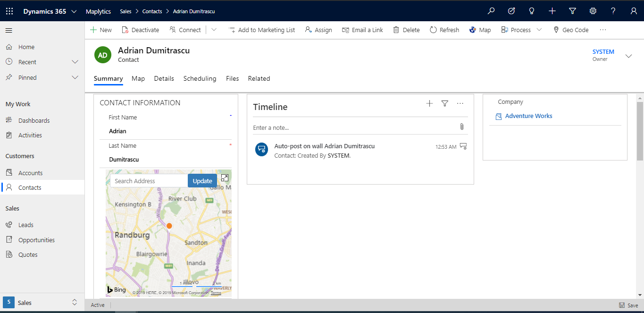The image size is (644, 313).
Task: Click the plus quick create icon in top bar
Action: (x=552, y=11)
